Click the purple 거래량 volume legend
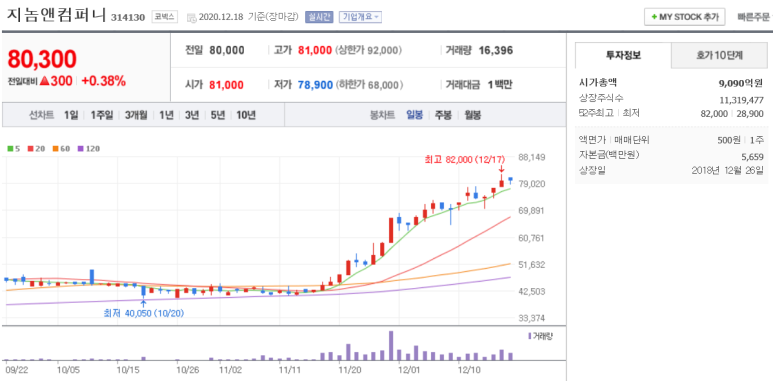This screenshot has width=773, height=381. pyautogui.click(x=540, y=336)
